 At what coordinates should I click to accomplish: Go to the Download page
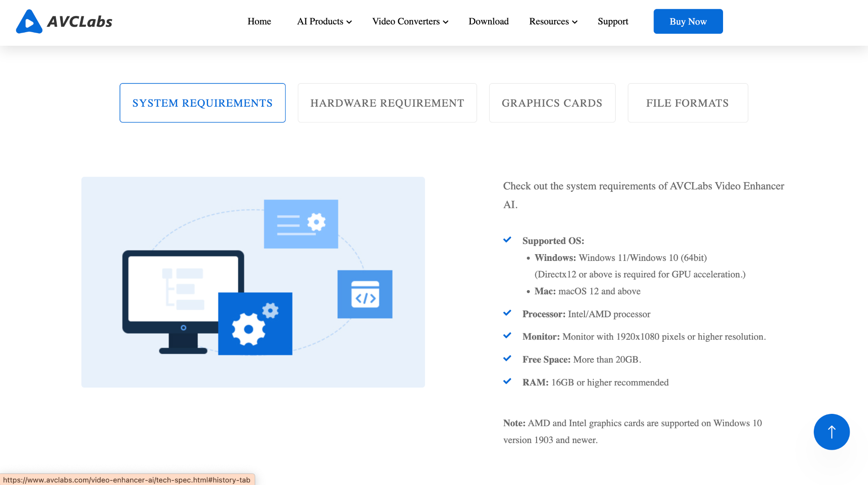point(488,22)
